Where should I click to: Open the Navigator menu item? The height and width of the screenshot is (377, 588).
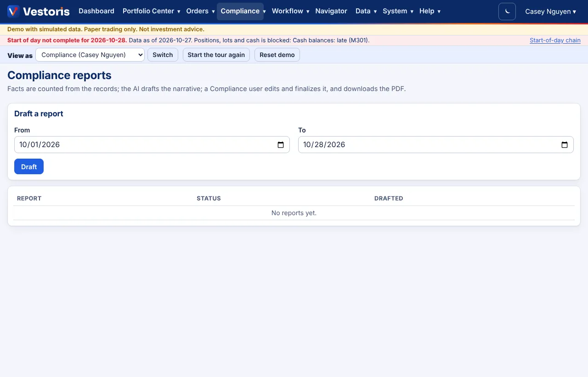[331, 11]
